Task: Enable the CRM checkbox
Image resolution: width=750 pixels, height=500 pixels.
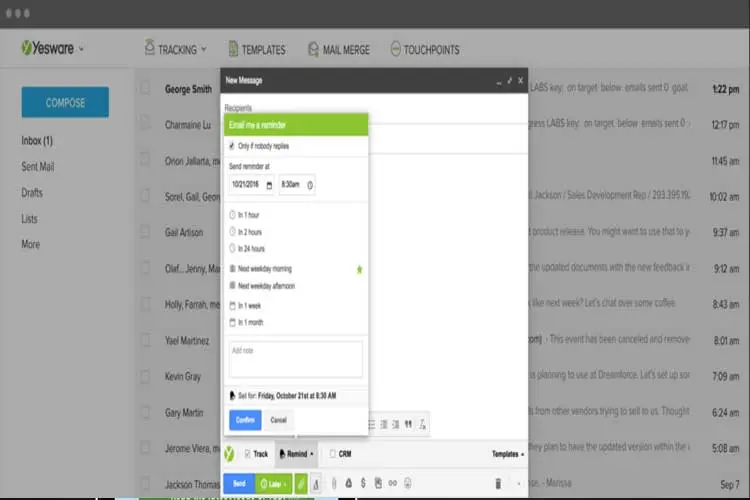Action: coord(332,454)
